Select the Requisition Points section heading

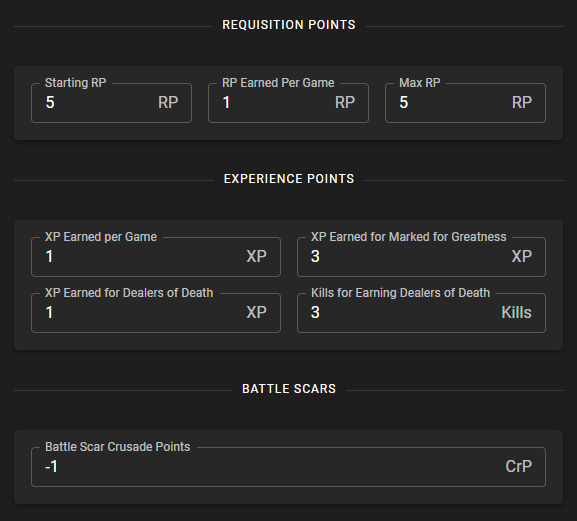(289, 25)
